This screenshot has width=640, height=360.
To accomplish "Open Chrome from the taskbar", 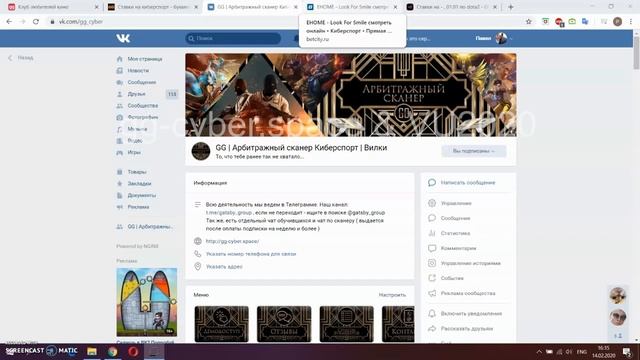I will pyautogui.click(x=113, y=351).
